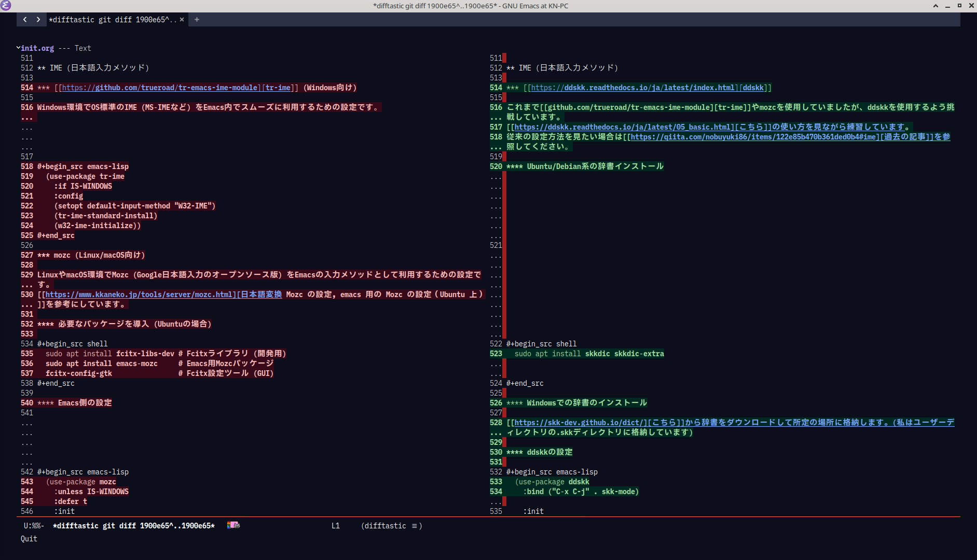Select the *difftastic git diff 1900e65^.. tab

(113, 20)
